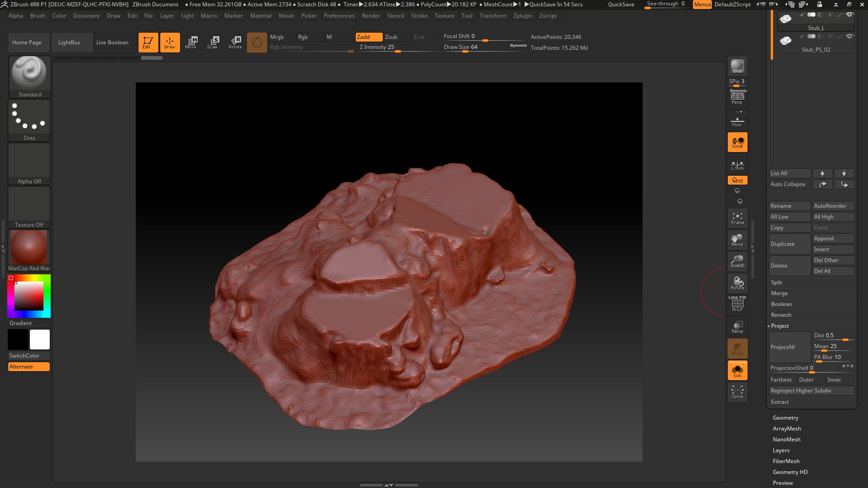This screenshot has width=868, height=488.
Task: Click the Xpose icon
Action: 737,392
